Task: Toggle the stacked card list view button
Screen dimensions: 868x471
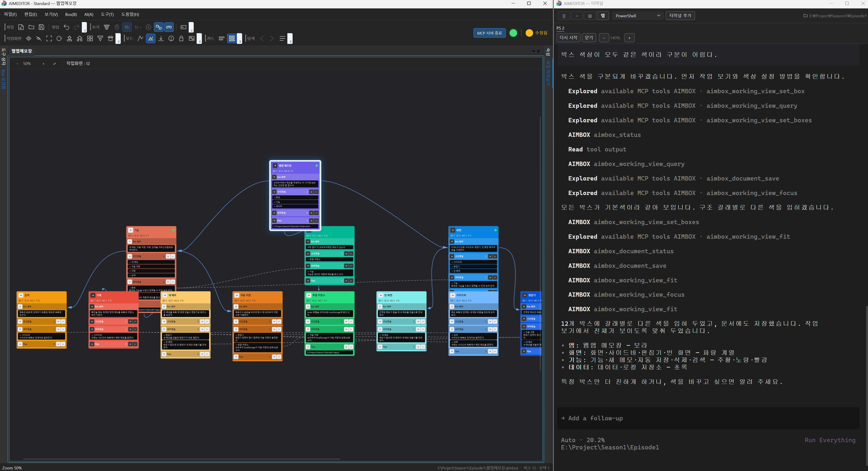Action: 232,38
